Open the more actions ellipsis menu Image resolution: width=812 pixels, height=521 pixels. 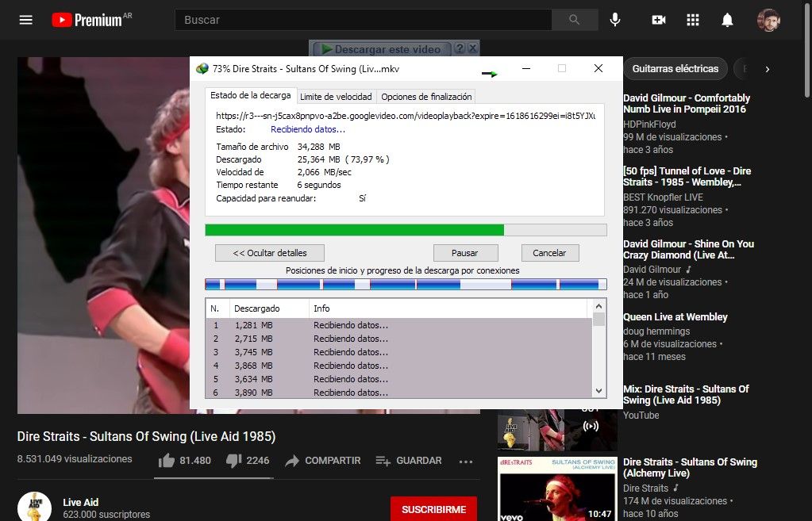click(x=466, y=462)
